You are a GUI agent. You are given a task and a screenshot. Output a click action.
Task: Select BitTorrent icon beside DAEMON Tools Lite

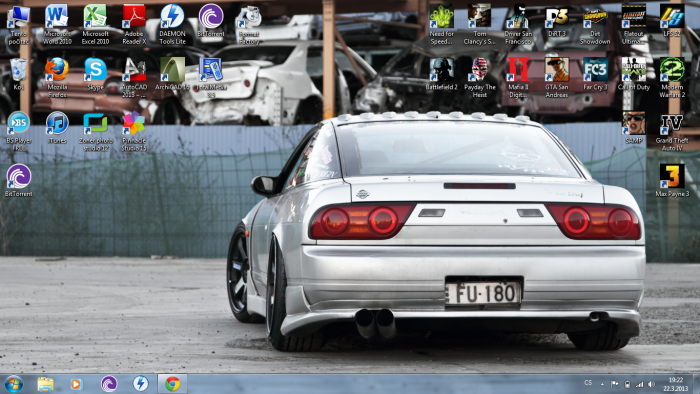point(211,20)
